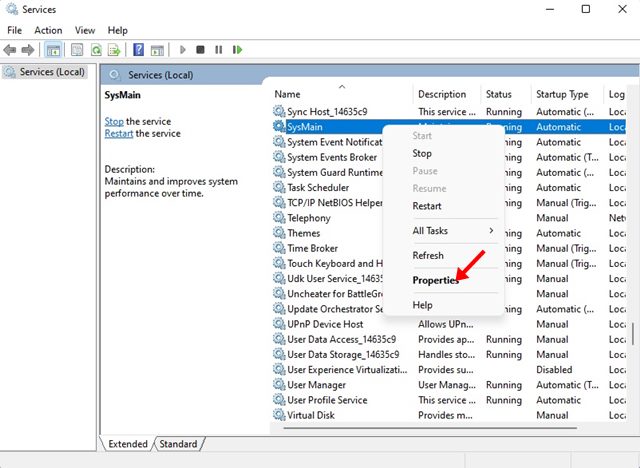
Task: Open the Action menu
Action: [48, 30]
